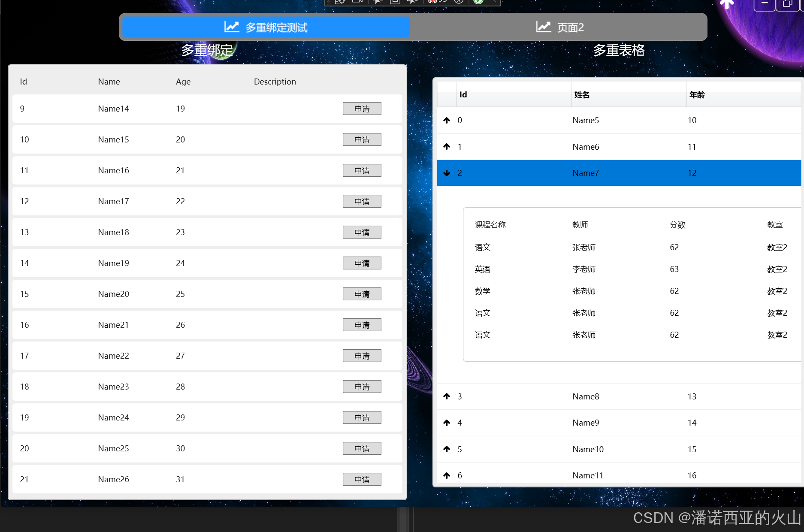
Task: Click the 教师 sub-table header
Action: [x=580, y=225]
